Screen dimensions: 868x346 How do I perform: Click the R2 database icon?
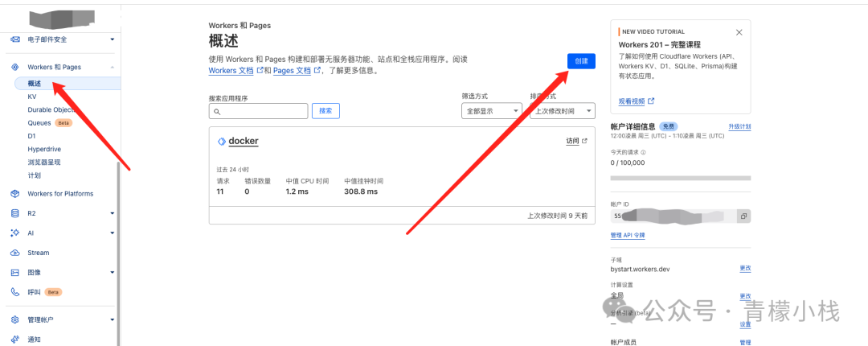pos(15,213)
